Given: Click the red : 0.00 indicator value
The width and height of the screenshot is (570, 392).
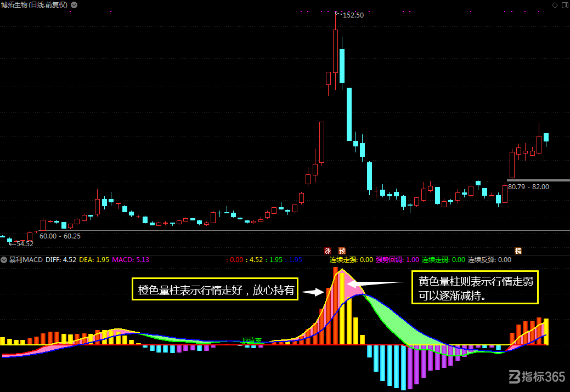Looking at the screenshot, I should pyautogui.click(x=234, y=260).
